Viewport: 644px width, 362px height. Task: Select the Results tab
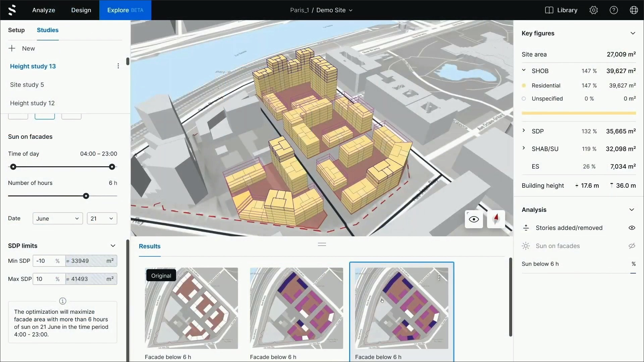tap(150, 246)
